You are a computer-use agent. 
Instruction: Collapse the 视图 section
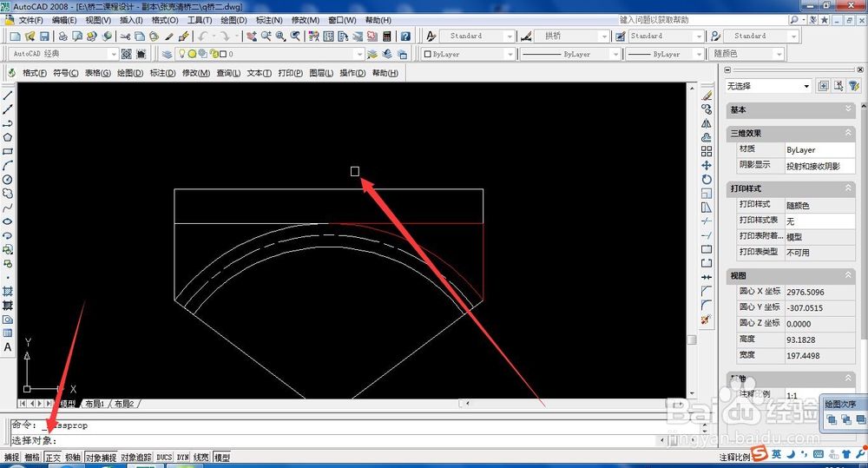coord(848,275)
